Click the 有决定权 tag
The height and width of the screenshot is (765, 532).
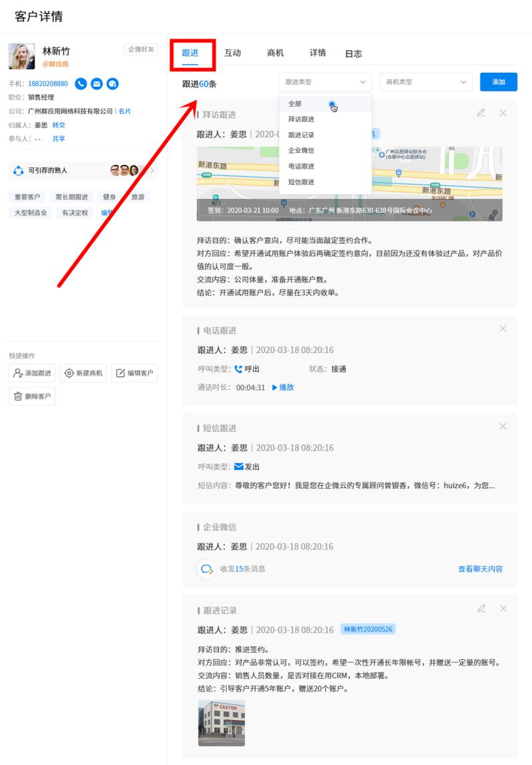(x=75, y=213)
